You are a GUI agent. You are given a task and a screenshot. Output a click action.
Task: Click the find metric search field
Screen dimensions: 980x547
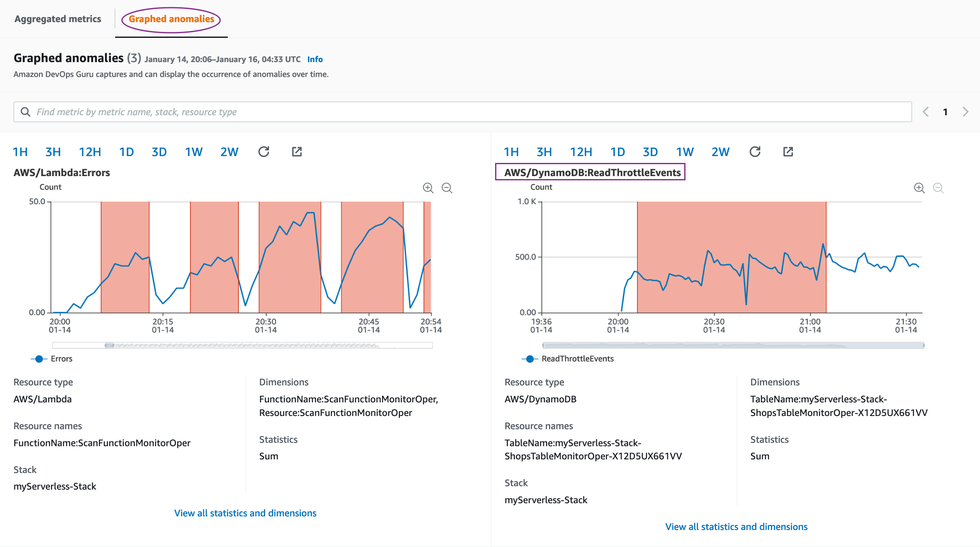click(x=462, y=112)
